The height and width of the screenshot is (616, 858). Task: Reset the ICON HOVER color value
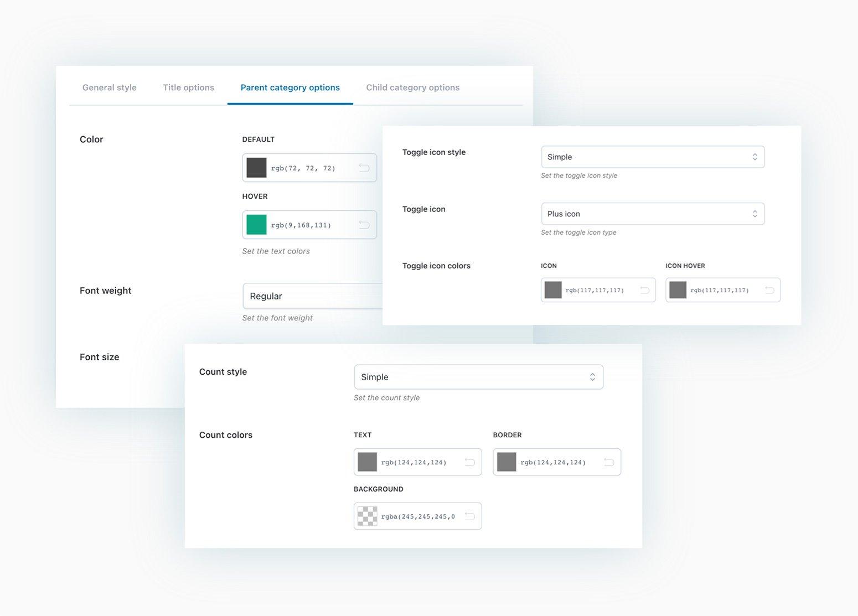[x=769, y=289]
